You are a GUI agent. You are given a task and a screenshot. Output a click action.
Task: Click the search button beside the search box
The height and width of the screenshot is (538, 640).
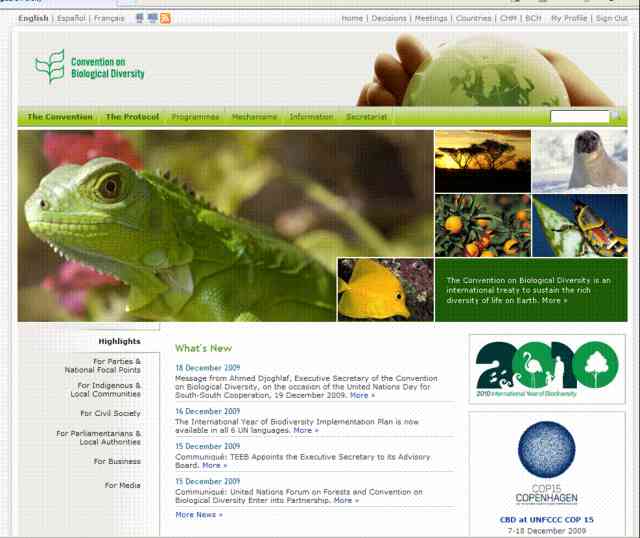click(616, 117)
